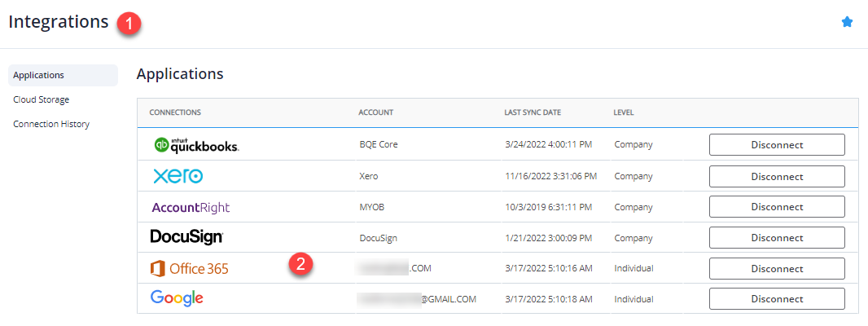Click the LEVEL column header
This screenshot has height=326, width=868.
click(624, 112)
